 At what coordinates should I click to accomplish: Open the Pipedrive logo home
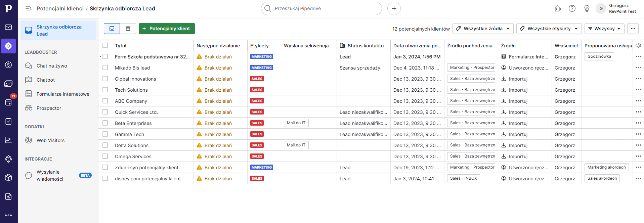[8, 8]
